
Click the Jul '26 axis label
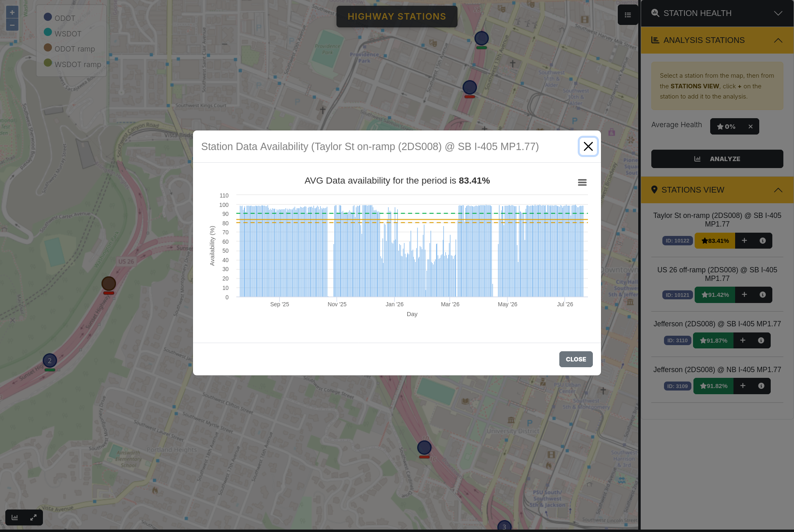tap(565, 304)
